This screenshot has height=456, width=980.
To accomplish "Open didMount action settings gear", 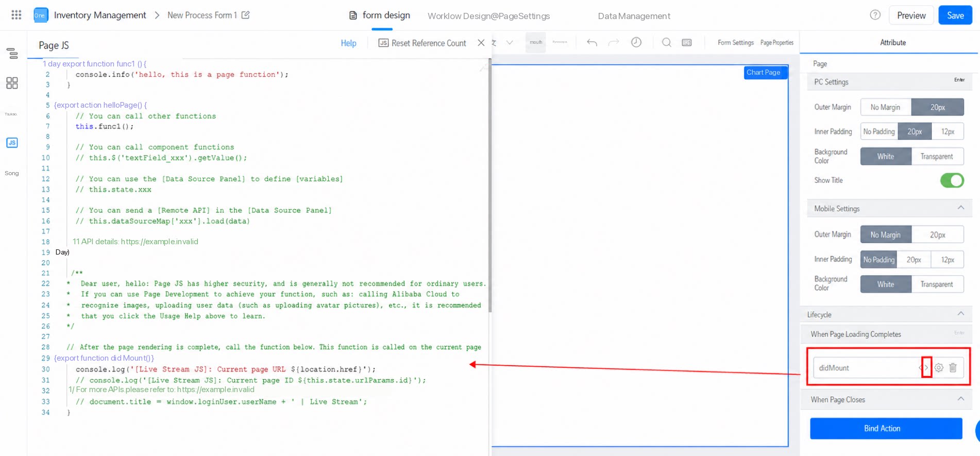I will 939,368.
